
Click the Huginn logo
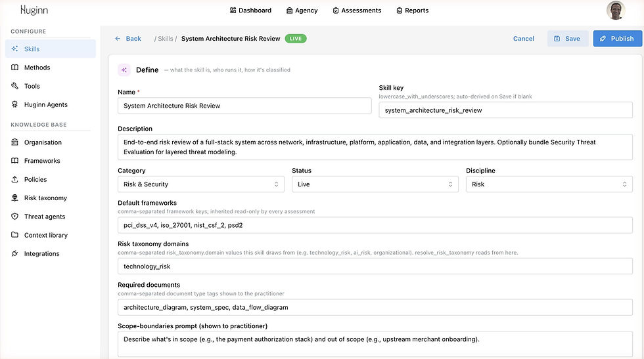click(x=34, y=10)
